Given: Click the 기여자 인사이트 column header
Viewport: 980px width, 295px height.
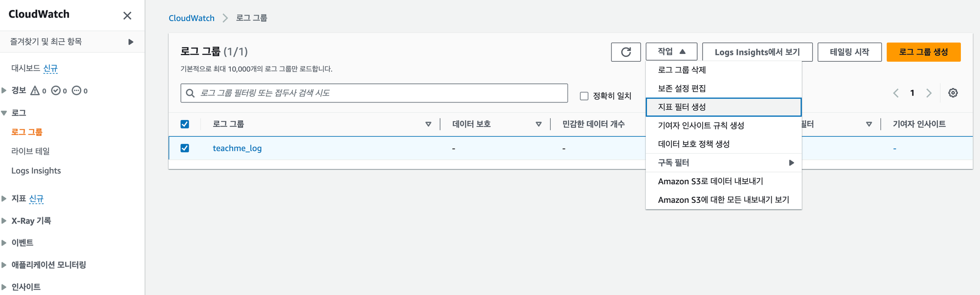Looking at the screenshot, I should coord(919,124).
